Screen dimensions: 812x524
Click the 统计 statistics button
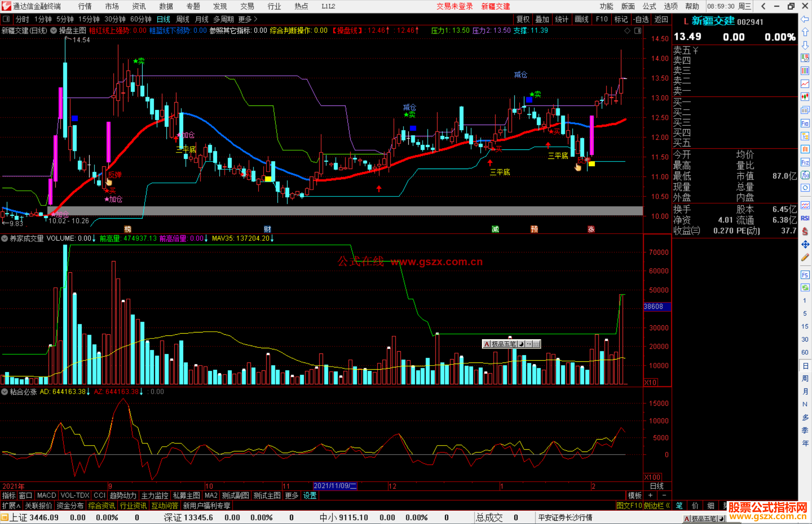(562, 19)
